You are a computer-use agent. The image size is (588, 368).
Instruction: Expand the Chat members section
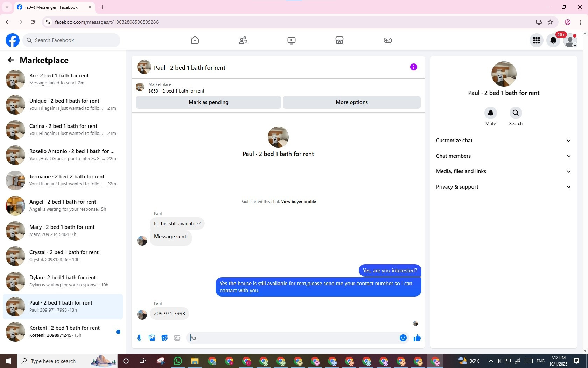(504, 156)
